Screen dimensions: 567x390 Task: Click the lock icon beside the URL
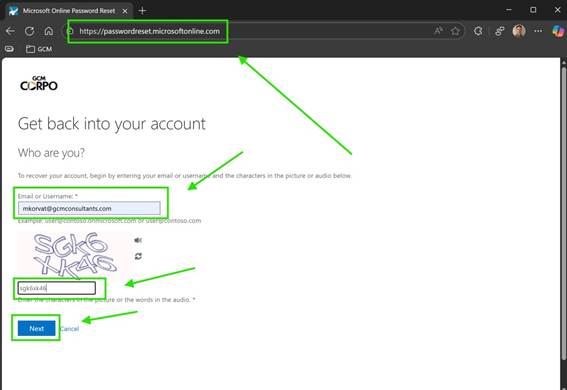coord(71,31)
